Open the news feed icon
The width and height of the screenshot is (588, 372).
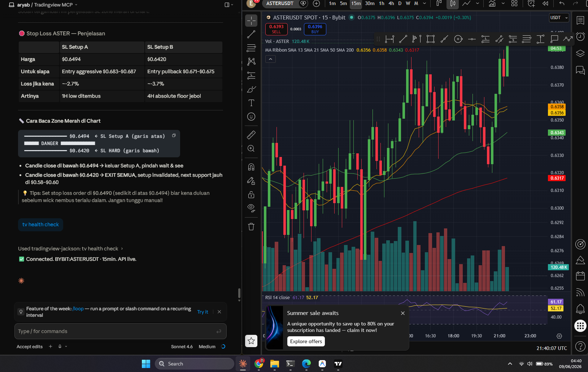(580, 293)
